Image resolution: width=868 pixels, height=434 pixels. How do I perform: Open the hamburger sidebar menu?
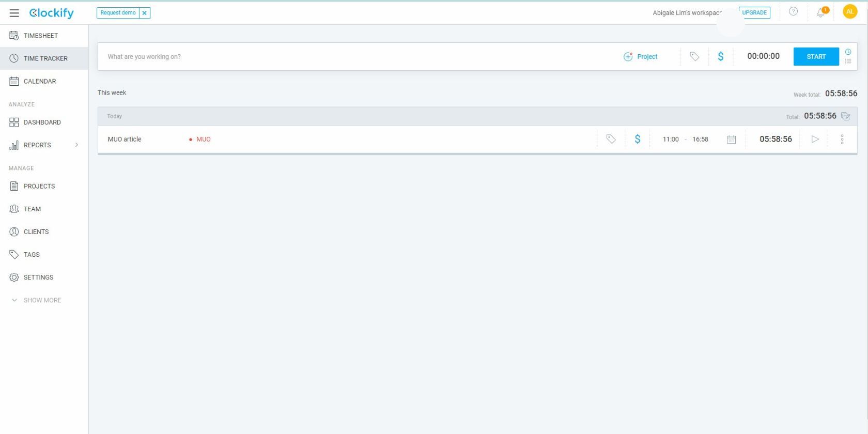(14, 13)
